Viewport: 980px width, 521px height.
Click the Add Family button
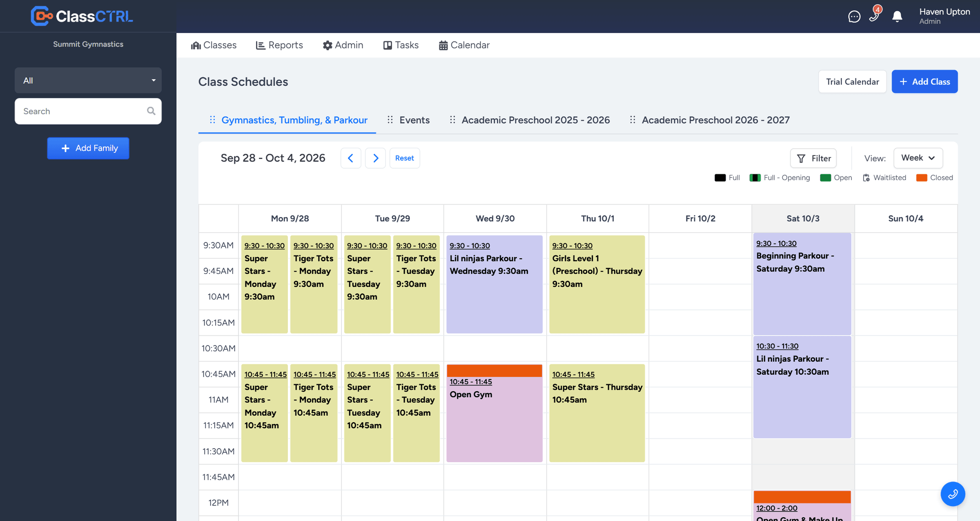click(88, 148)
